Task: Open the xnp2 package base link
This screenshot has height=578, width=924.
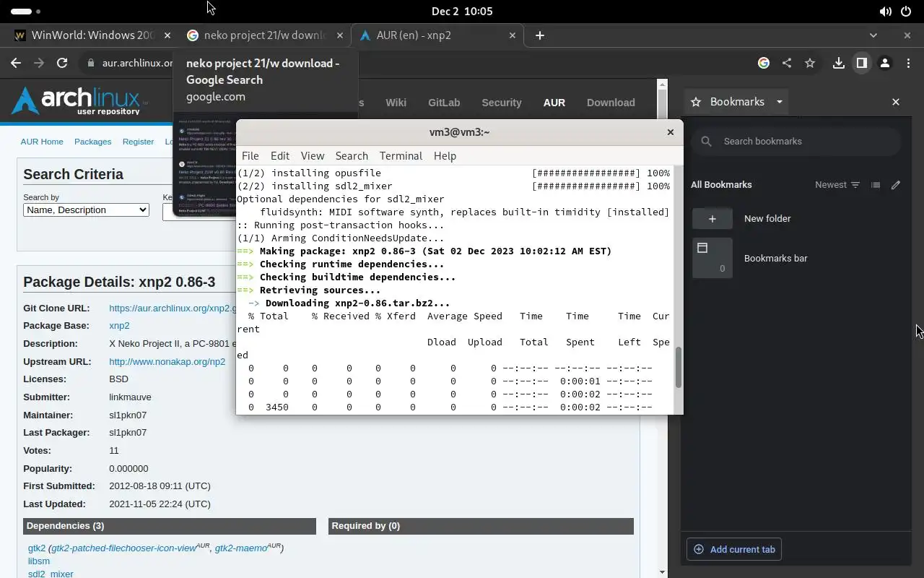Action: 119,326
